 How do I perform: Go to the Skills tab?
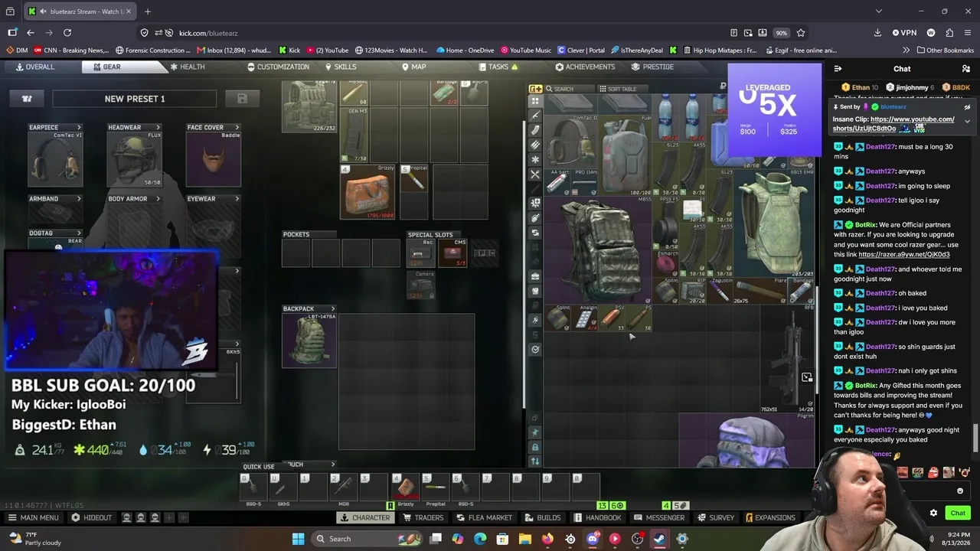tap(340, 67)
